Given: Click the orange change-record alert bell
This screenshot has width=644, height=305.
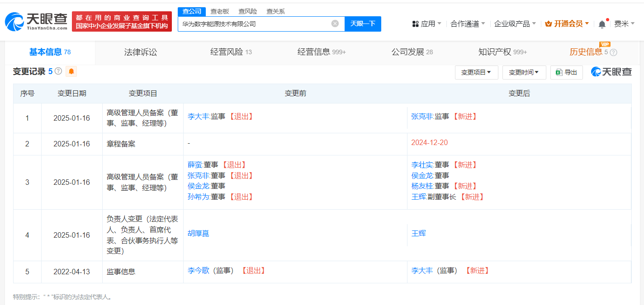Looking at the screenshot, I should click(71, 71).
